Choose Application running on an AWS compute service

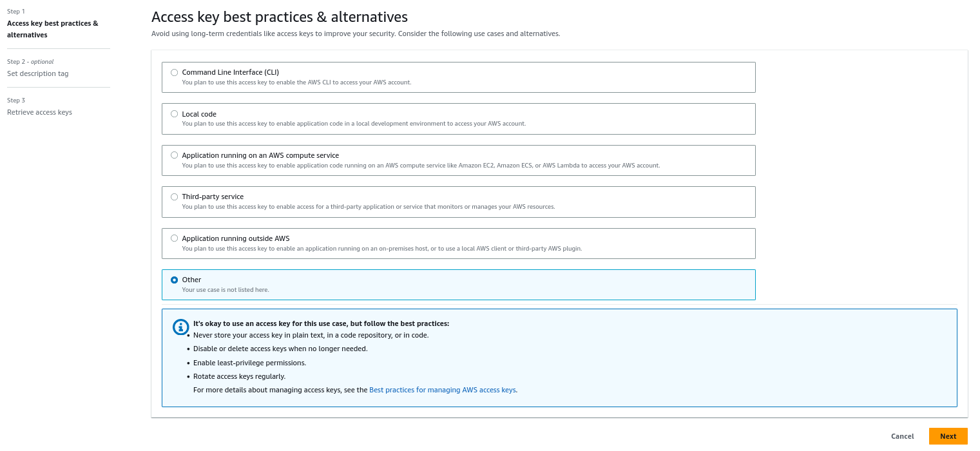174,155
